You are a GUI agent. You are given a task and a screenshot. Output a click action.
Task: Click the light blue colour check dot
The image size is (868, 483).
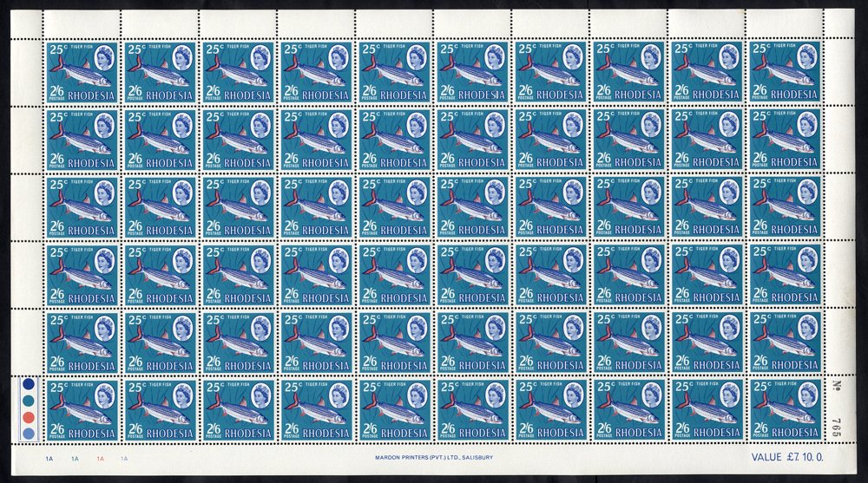[29, 433]
